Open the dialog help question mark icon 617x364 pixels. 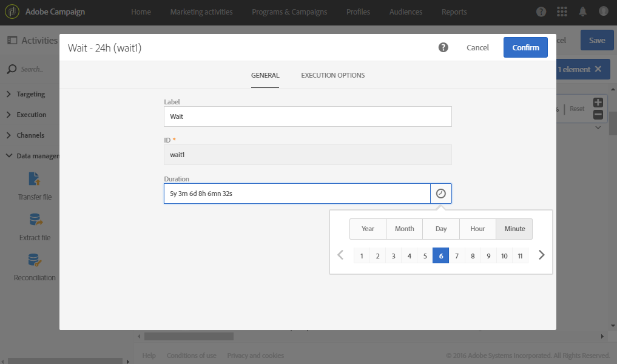coord(443,47)
